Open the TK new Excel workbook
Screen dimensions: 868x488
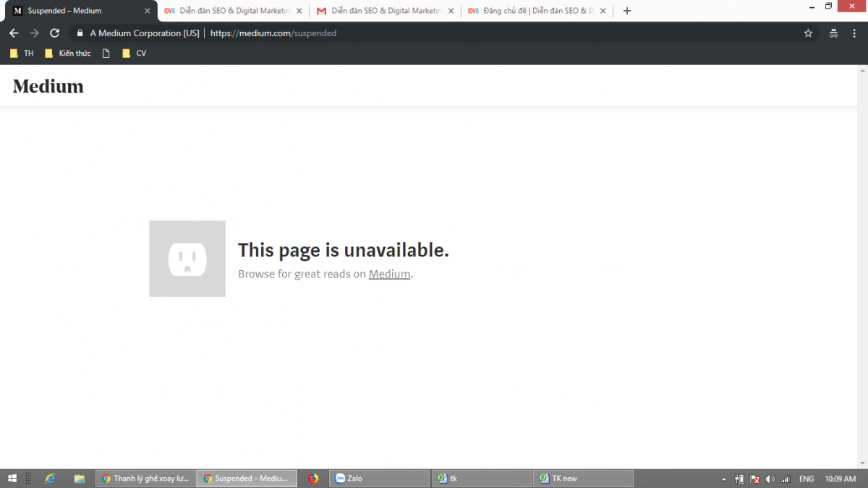pos(584,479)
